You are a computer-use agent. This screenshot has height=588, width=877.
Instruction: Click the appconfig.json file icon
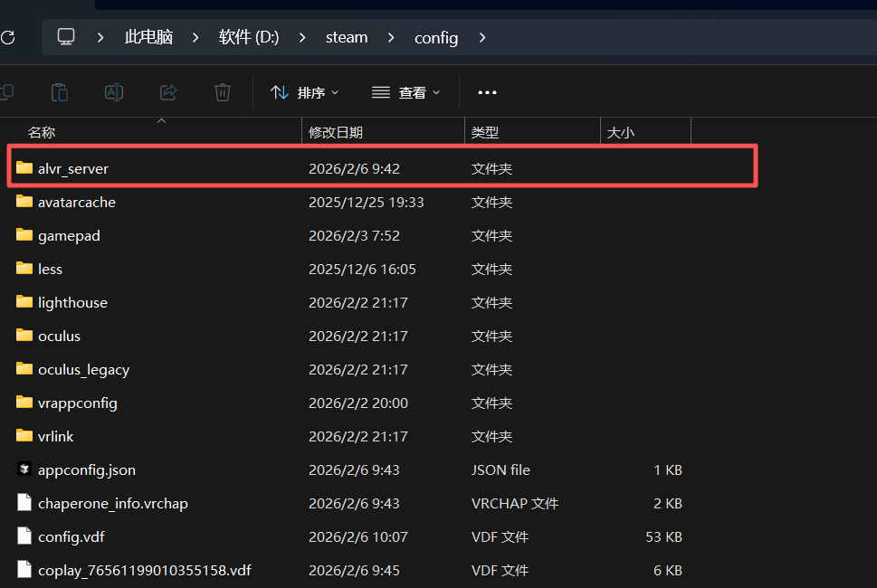click(24, 469)
